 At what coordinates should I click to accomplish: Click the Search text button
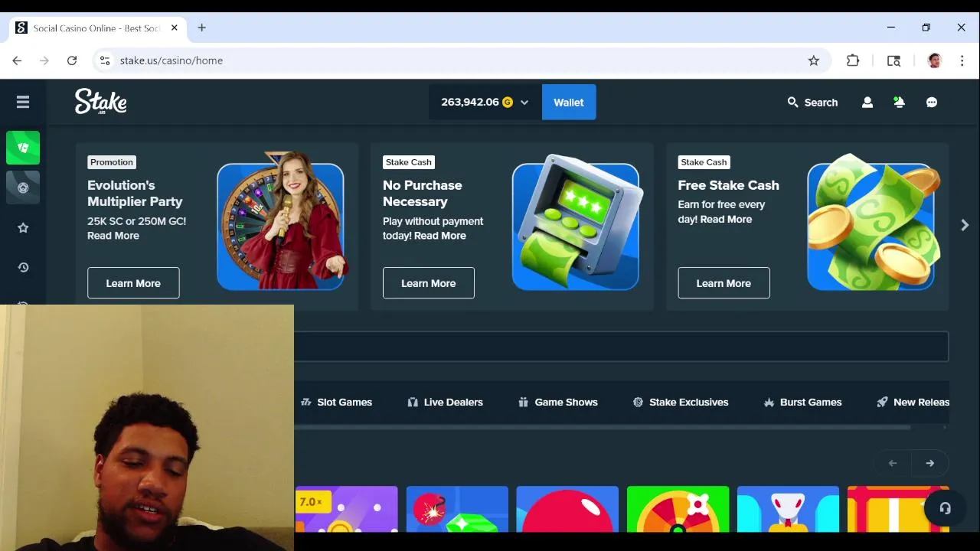[821, 103]
